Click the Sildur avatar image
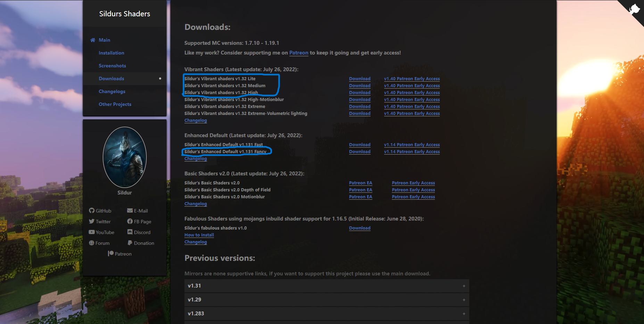This screenshot has height=324, width=644. pyautogui.click(x=125, y=157)
